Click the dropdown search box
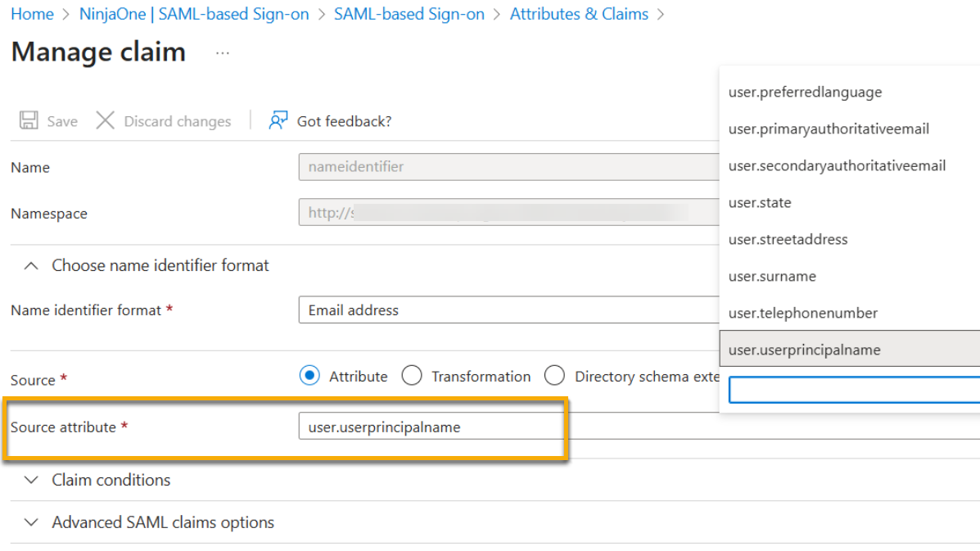Screen dimensions: 980x551 (851, 390)
